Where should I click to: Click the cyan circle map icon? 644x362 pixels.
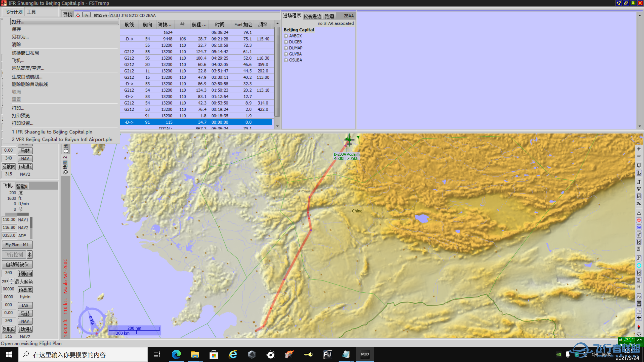point(639,265)
